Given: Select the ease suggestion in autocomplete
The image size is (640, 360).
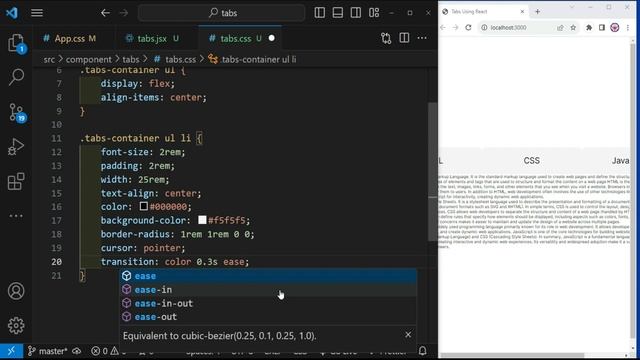Looking at the screenshot, I should [268, 276].
